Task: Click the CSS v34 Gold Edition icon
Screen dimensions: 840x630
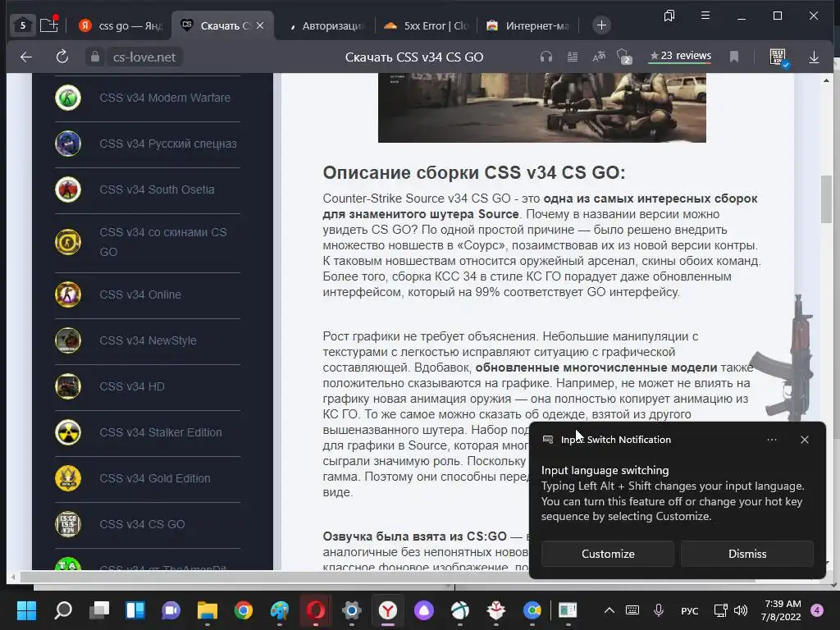Action: [68, 478]
